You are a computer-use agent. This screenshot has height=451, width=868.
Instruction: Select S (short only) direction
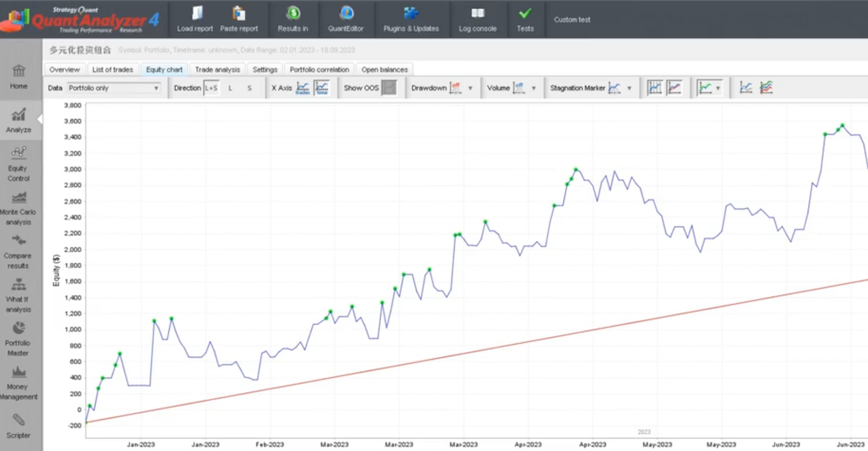pyautogui.click(x=250, y=88)
